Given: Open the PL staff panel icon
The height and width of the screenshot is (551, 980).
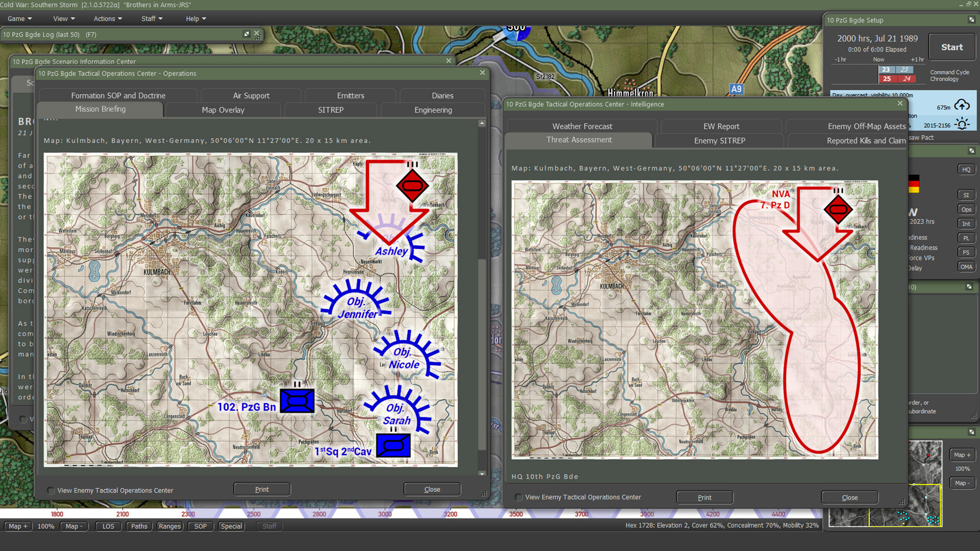Looking at the screenshot, I should tap(966, 238).
